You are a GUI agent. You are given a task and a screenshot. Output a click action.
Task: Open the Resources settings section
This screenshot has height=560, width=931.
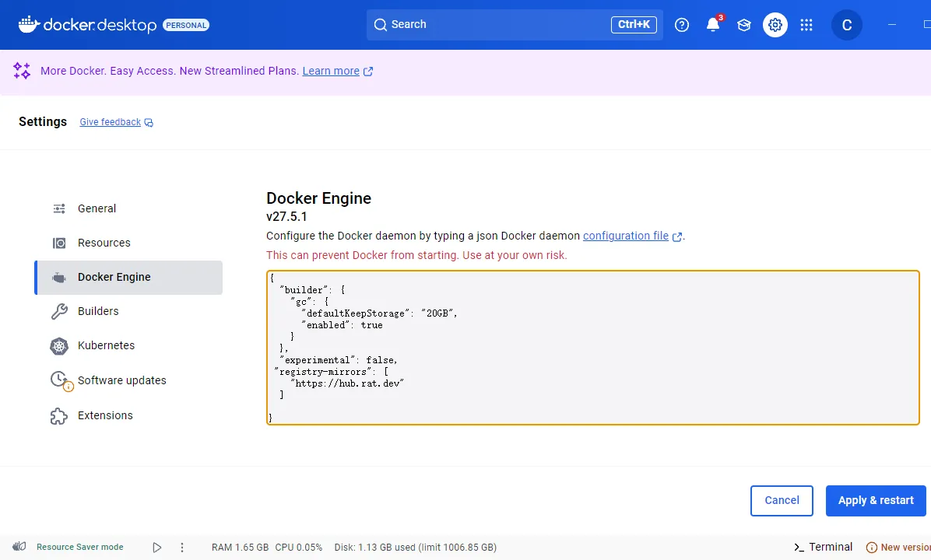[104, 243]
